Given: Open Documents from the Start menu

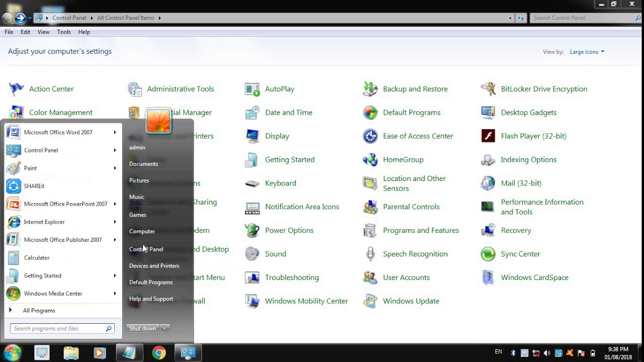Looking at the screenshot, I should point(143,164).
